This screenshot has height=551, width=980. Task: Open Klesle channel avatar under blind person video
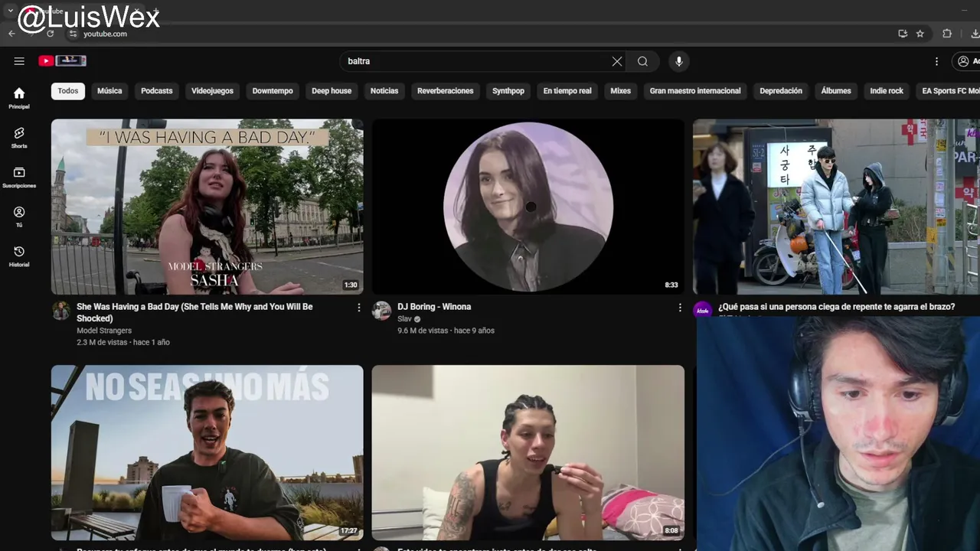[x=702, y=311]
